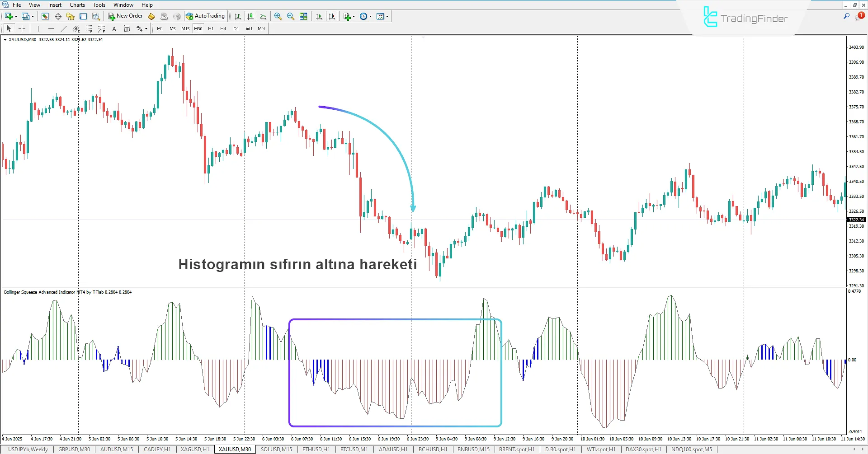
Task: Open the Charts menu
Action: (x=77, y=5)
